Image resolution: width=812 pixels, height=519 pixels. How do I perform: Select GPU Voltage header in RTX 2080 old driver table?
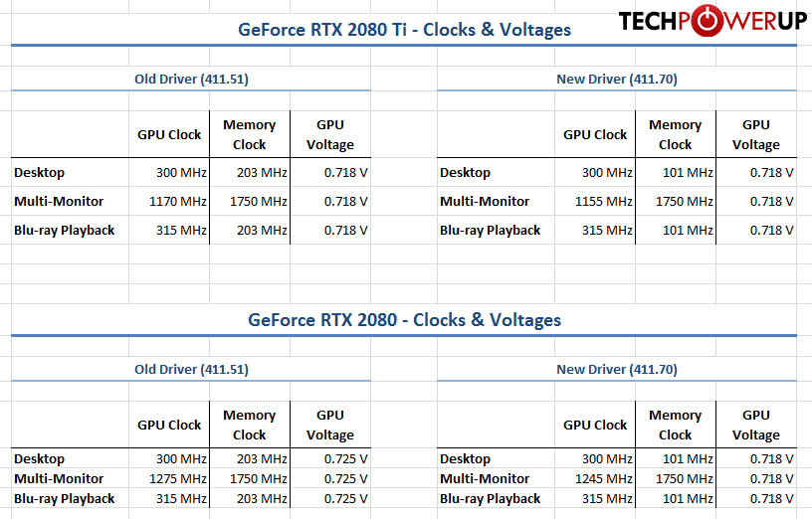330,425
